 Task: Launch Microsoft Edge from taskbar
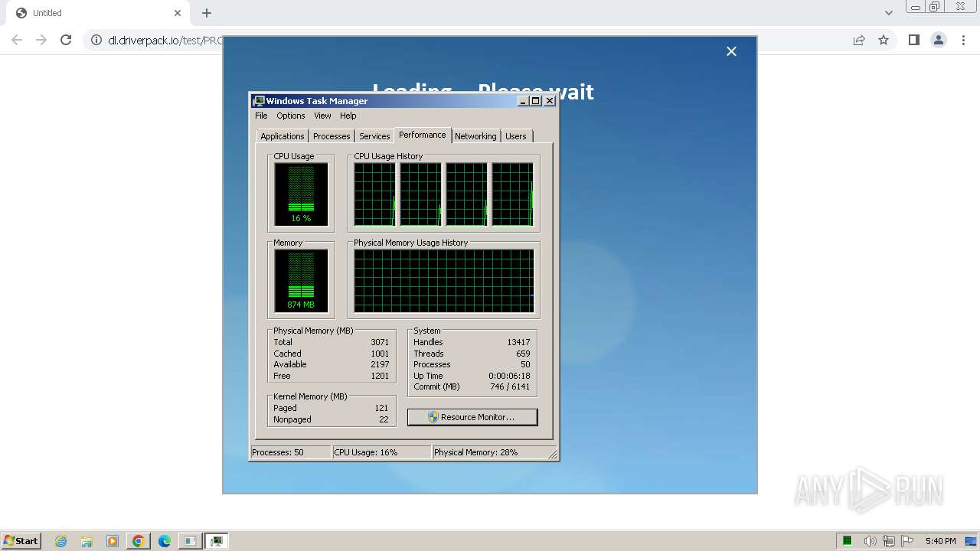pyautogui.click(x=165, y=541)
